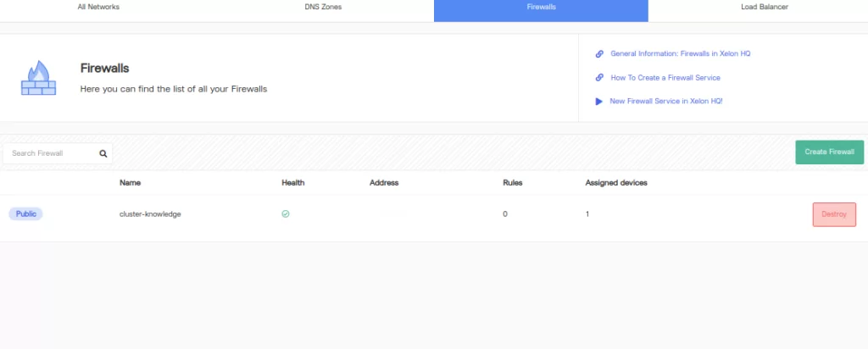Open the cluster-knowledge firewall name
The image size is (868, 349).
[150, 214]
